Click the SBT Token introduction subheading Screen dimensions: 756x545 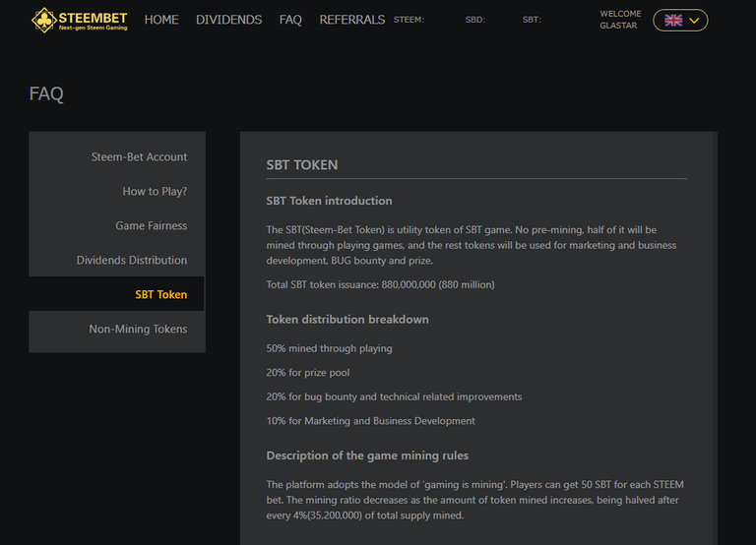[x=329, y=201]
